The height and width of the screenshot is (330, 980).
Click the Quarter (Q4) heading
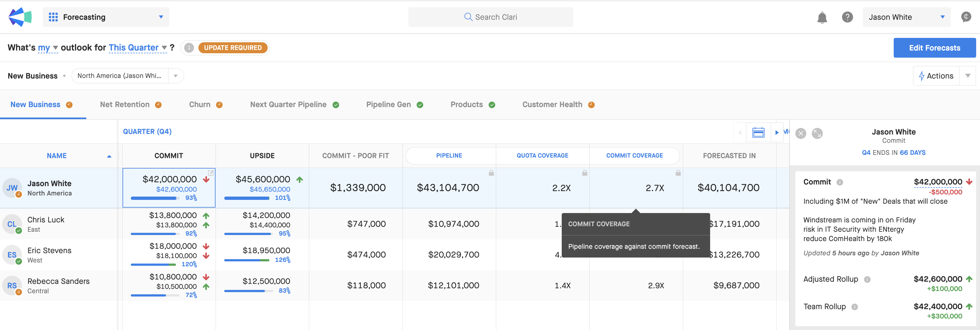click(147, 132)
